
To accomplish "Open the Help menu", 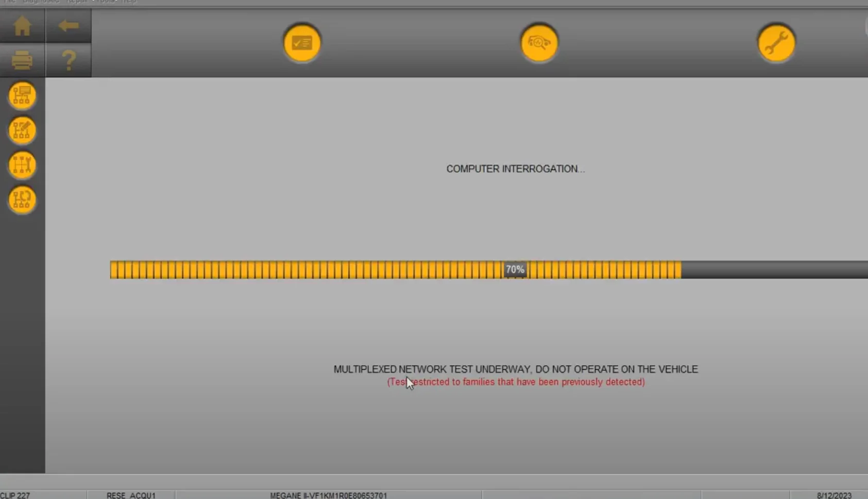I will click(129, 2).
